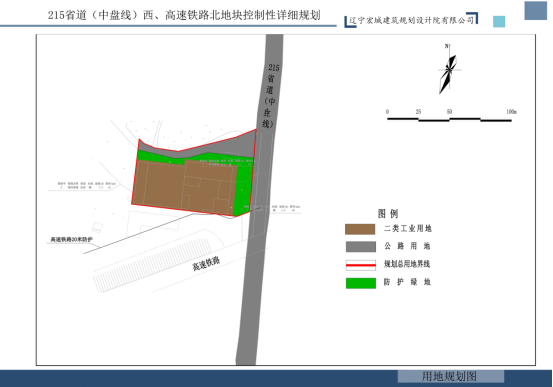Click the hatched railway track area
This screenshot has width=553, height=387.
152,265
